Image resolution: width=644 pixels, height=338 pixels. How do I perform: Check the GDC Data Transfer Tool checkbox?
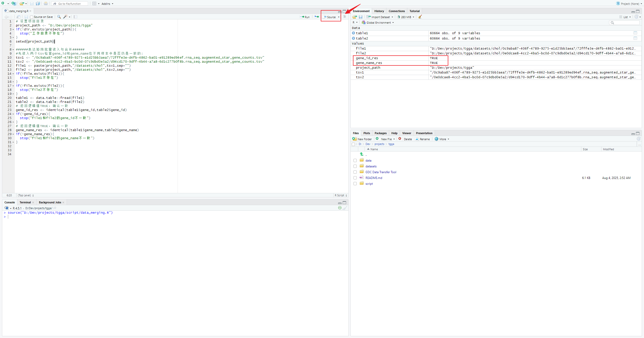(355, 172)
